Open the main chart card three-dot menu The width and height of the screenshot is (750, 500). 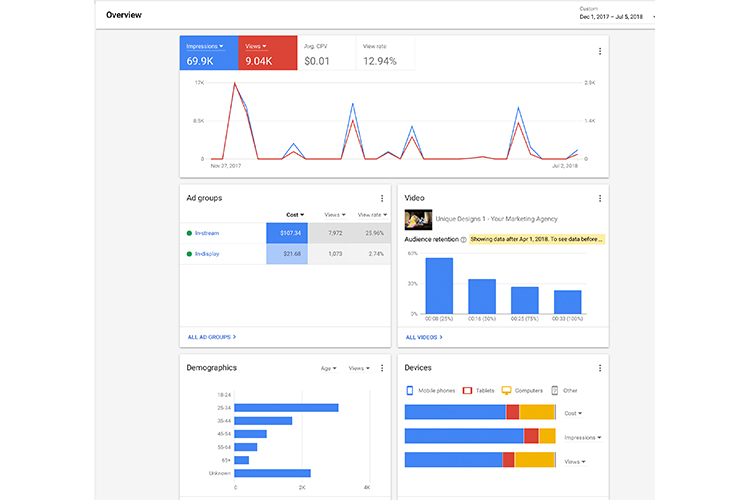pyautogui.click(x=600, y=51)
